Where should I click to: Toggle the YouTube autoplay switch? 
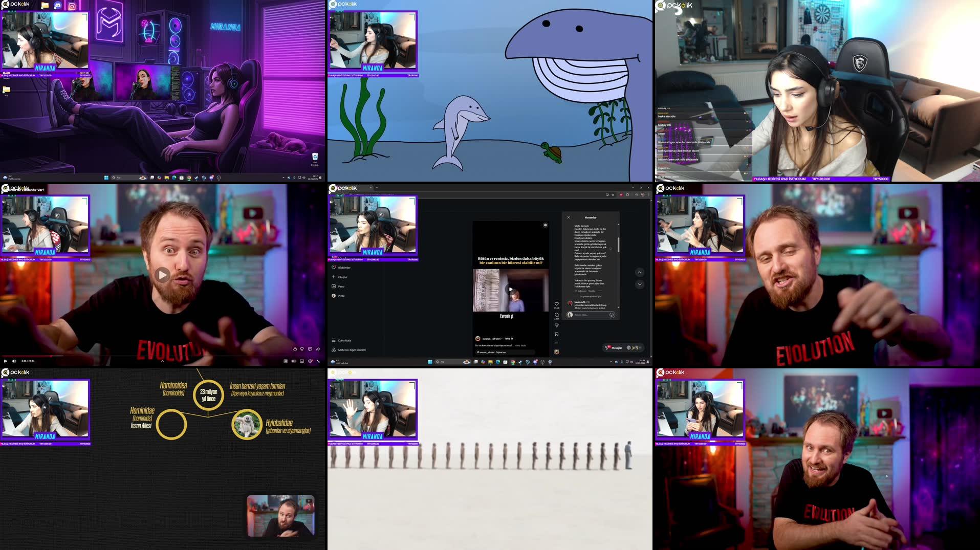(x=293, y=361)
